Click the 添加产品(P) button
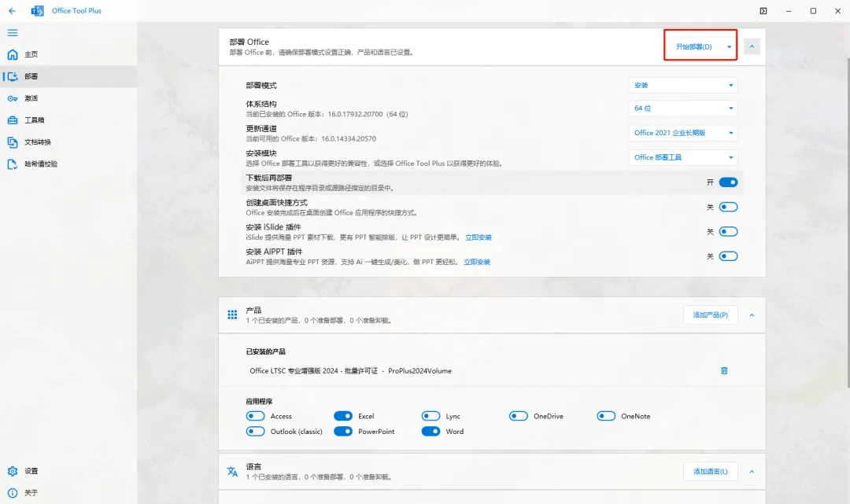This screenshot has height=504, width=850. (710, 315)
